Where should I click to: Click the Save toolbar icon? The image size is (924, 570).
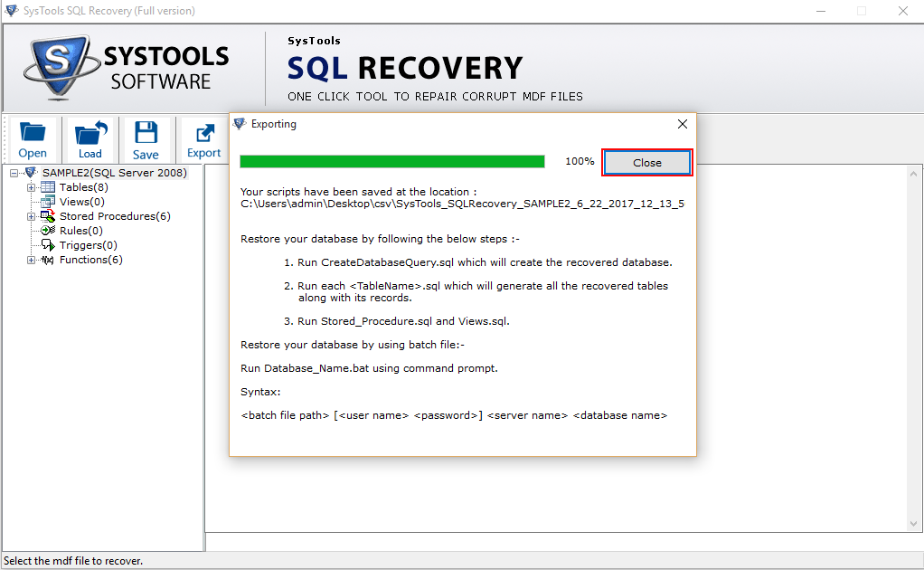tap(146, 139)
